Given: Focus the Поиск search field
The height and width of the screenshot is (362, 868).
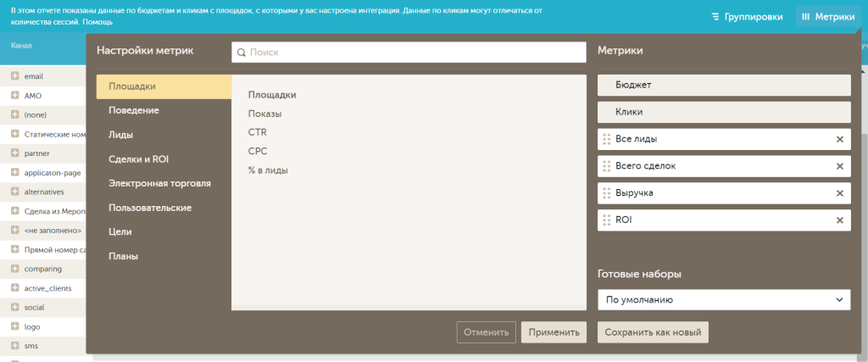Looking at the screenshot, I should pyautogui.click(x=415, y=53).
